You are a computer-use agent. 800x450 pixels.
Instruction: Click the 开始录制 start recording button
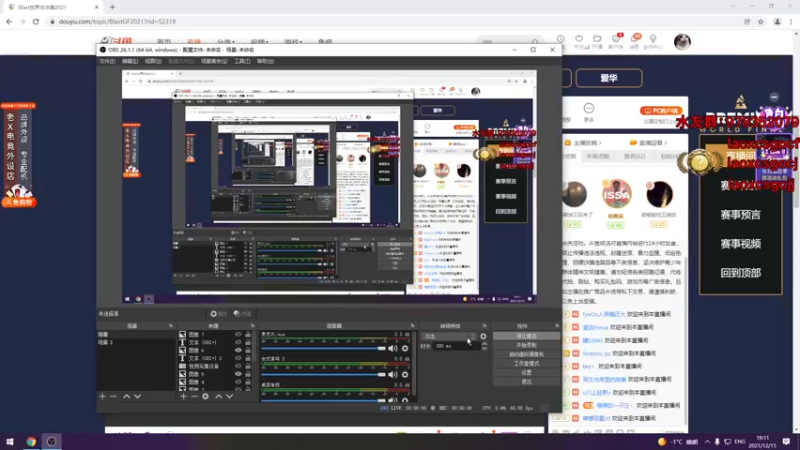click(526, 345)
